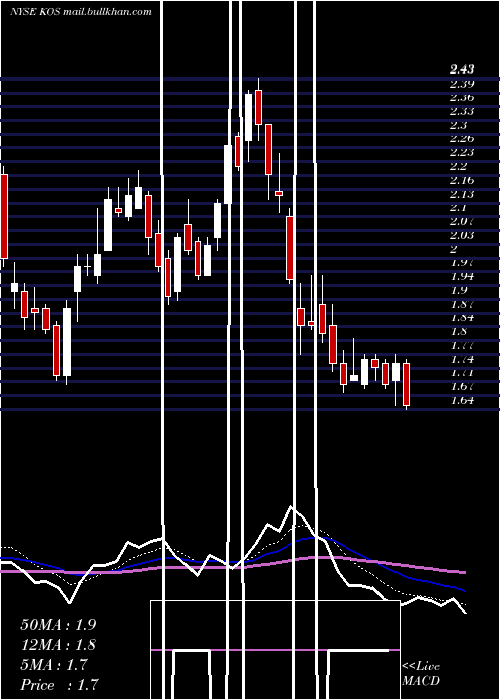500x700 pixels.
Task: Click the 1.87 price axis label
Action: (x=462, y=304)
